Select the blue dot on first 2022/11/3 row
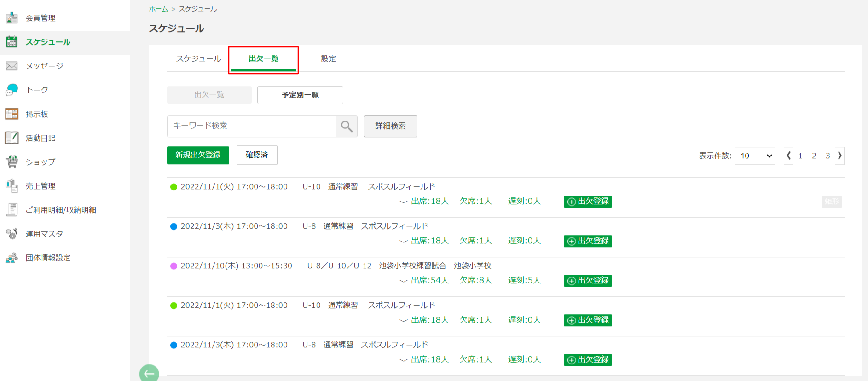The height and width of the screenshot is (381, 868). (x=174, y=226)
